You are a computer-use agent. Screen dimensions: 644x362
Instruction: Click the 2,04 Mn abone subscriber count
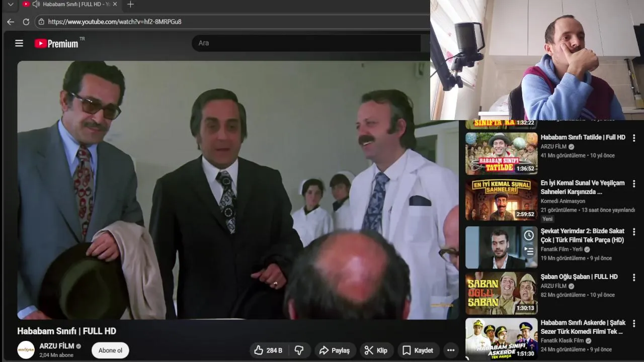56,355
